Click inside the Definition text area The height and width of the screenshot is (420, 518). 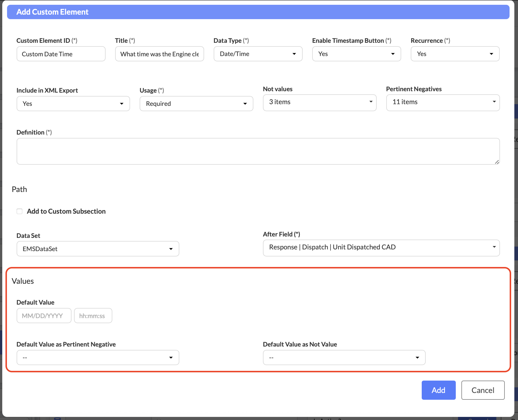(x=258, y=151)
